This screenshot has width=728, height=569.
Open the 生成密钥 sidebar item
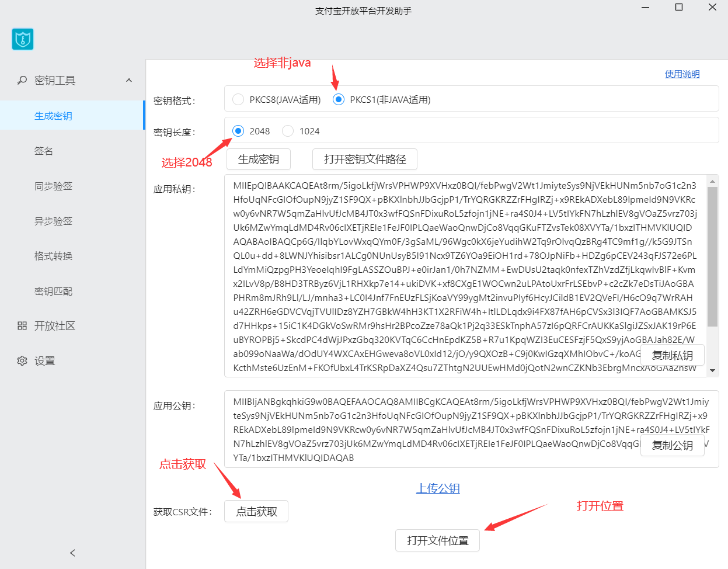pos(72,116)
